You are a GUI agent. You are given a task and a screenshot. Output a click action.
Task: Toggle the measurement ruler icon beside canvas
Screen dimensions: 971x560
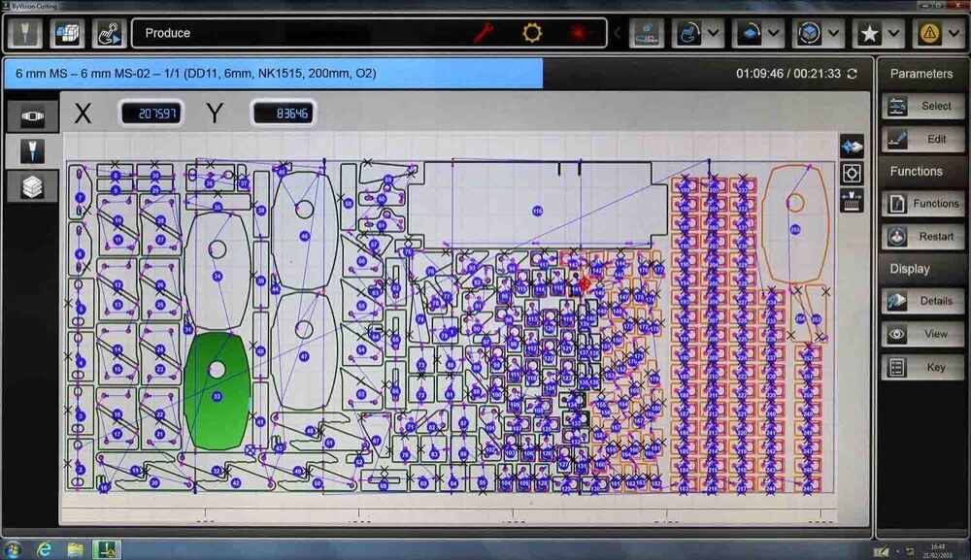click(x=852, y=200)
